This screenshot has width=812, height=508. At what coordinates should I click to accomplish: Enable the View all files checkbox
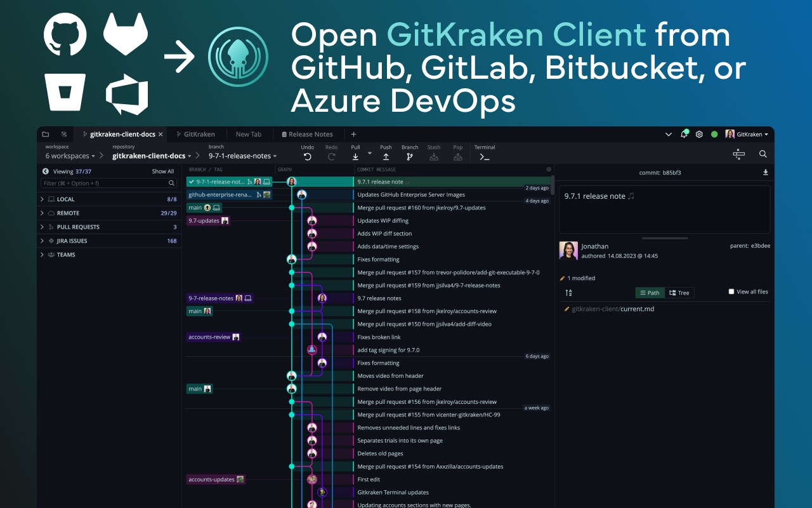tap(731, 291)
